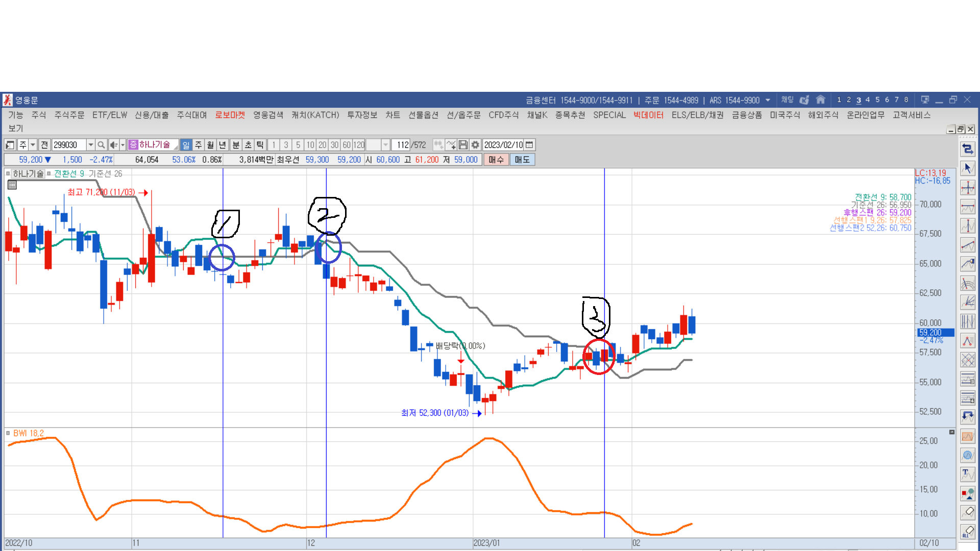Switch to weekly (주) chart period
Image resolution: width=980 pixels, height=551 pixels.
[199, 145]
